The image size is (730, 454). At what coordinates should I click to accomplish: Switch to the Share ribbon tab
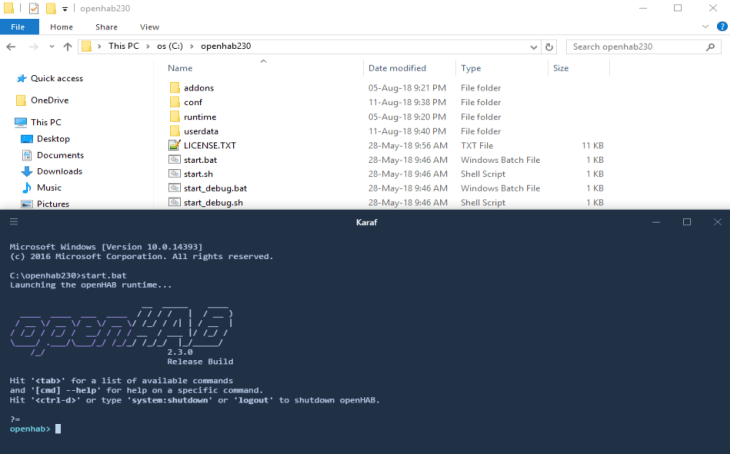(106, 27)
